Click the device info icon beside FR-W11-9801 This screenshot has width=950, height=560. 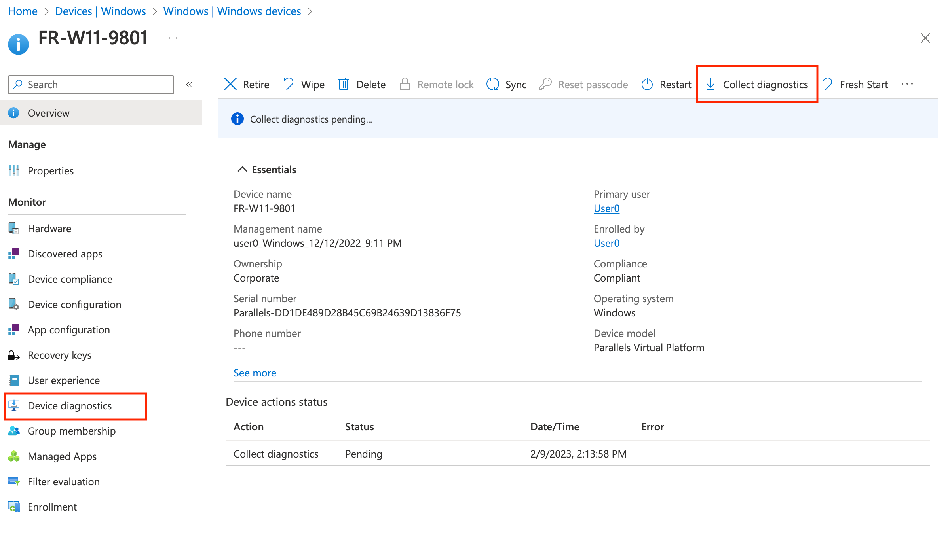tap(18, 44)
